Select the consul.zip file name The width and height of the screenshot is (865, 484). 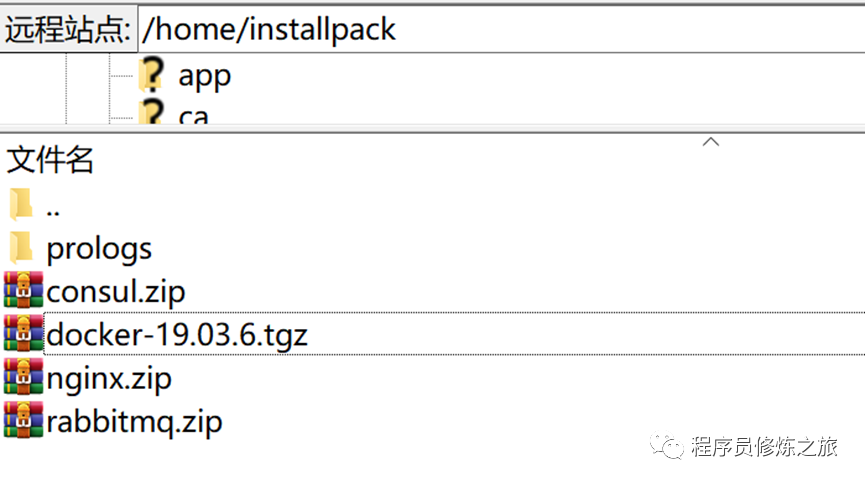[116, 292]
